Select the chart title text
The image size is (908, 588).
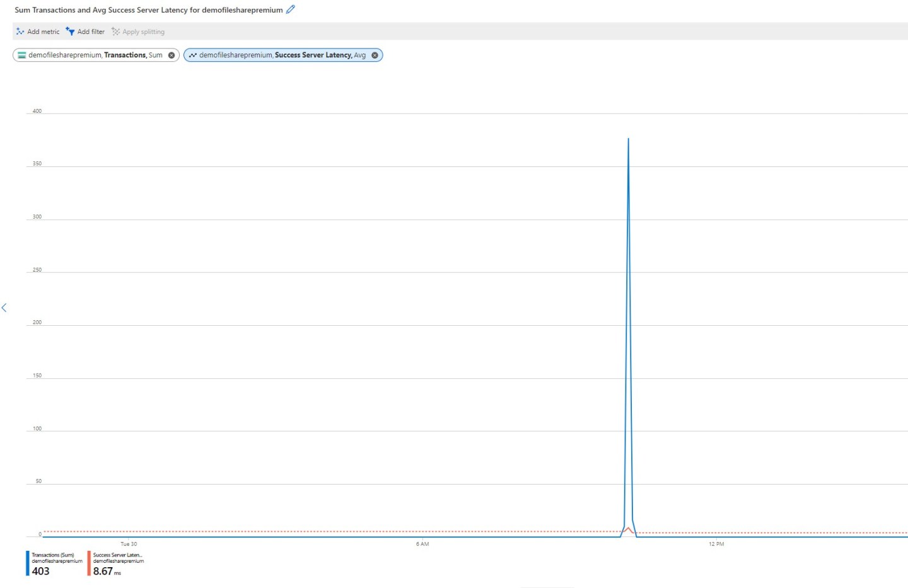tap(148, 10)
